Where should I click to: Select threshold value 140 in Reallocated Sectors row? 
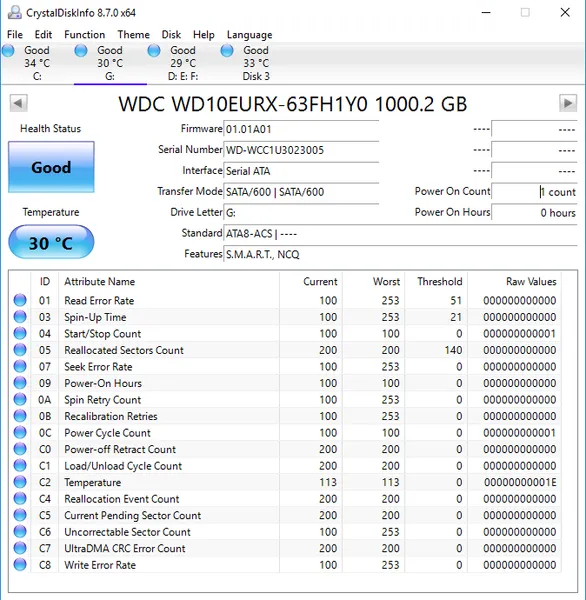click(453, 350)
